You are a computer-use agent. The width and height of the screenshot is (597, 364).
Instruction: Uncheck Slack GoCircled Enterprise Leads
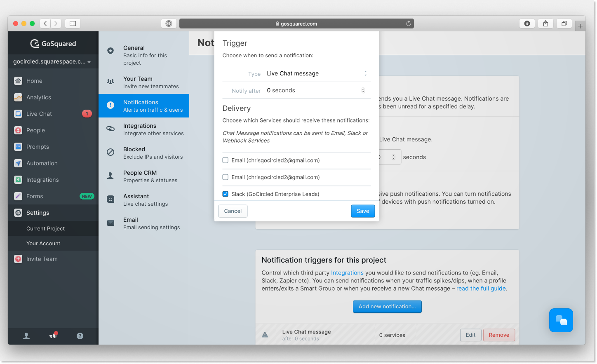(x=226, y=194)
